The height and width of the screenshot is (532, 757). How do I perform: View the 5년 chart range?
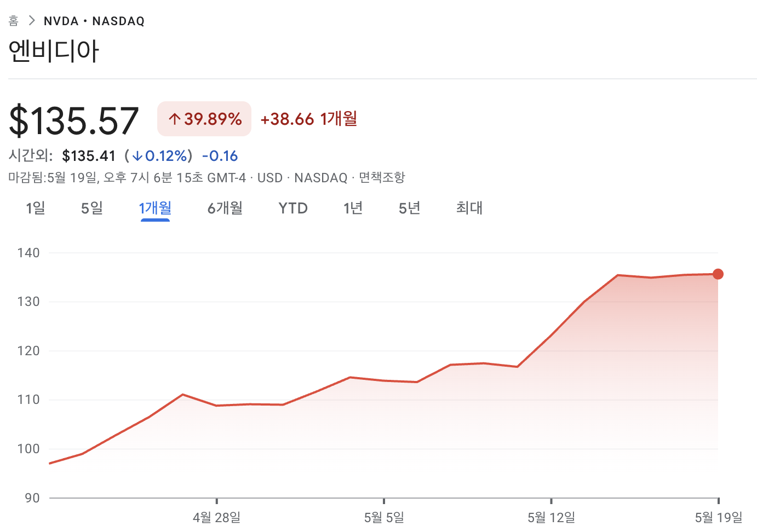409,208
